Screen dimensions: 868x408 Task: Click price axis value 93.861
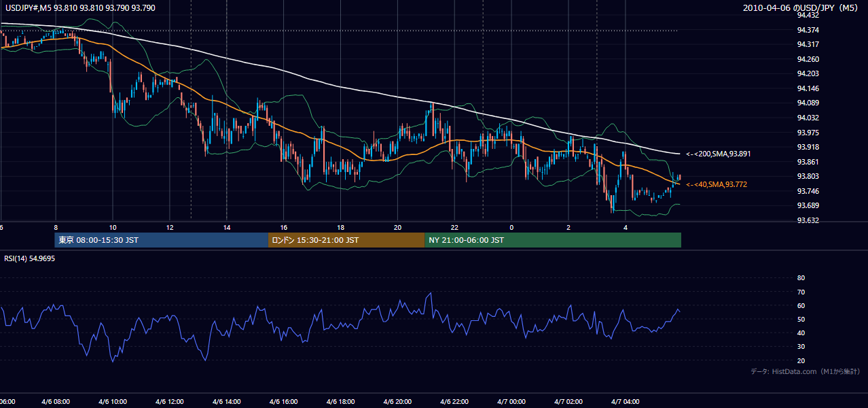point(808,162)
